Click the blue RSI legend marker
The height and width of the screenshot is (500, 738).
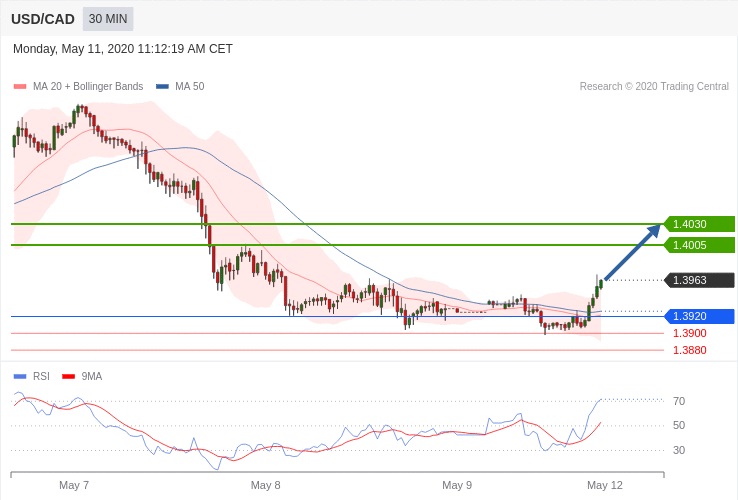click(19, 377)
